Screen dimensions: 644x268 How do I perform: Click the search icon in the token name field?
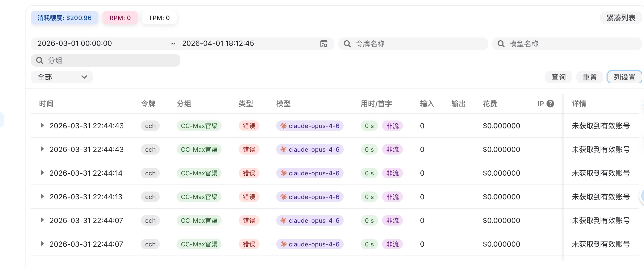347,44
